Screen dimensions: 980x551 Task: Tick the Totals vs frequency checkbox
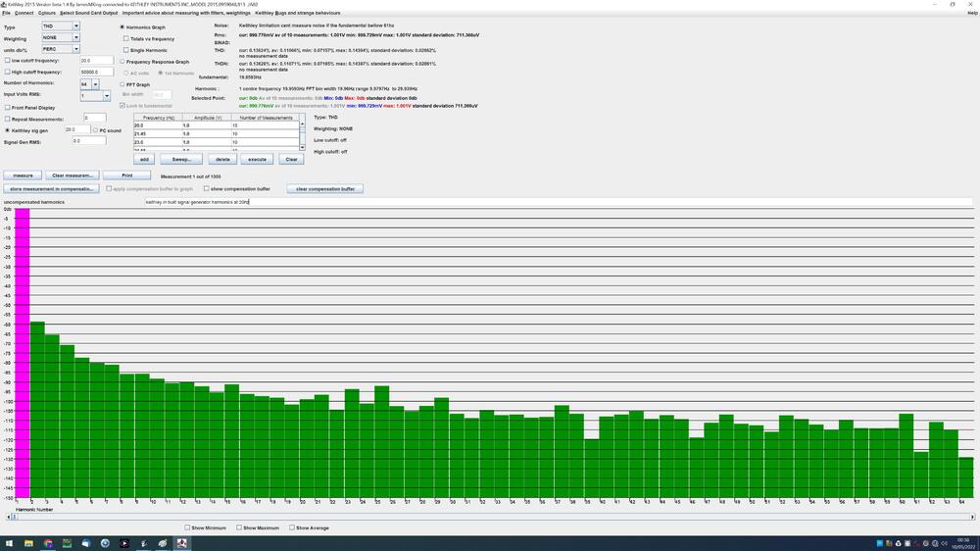pyautogui.click(x=125, y=39)
